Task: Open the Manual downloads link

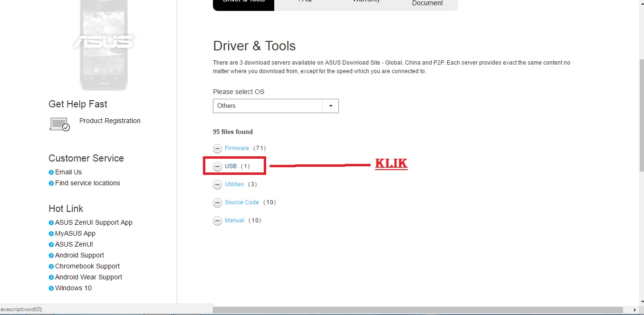Action: pyautogui.click(x=234, y=220)
